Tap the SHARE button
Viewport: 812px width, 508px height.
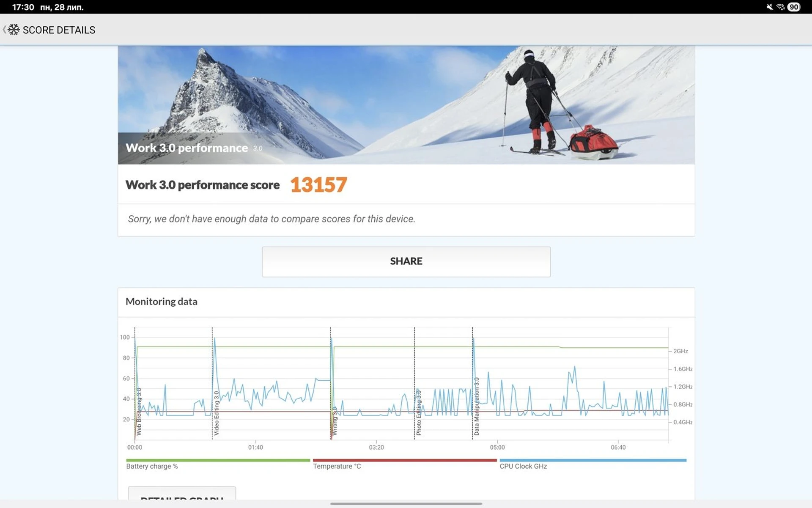406,261
